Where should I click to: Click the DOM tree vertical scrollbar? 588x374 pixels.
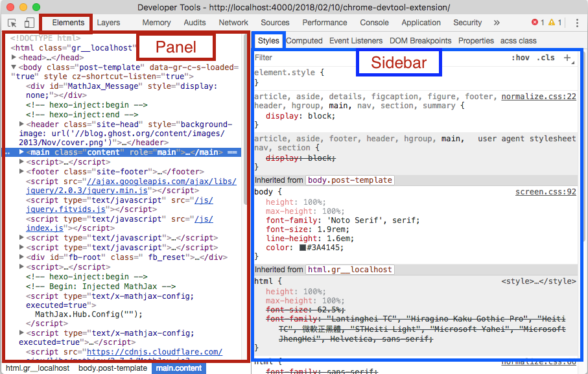245,120
